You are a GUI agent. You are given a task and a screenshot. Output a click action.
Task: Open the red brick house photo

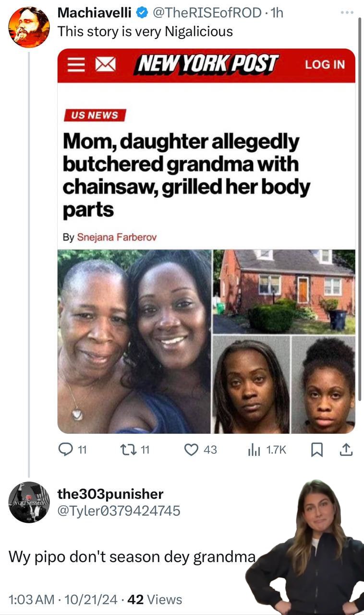284,291
